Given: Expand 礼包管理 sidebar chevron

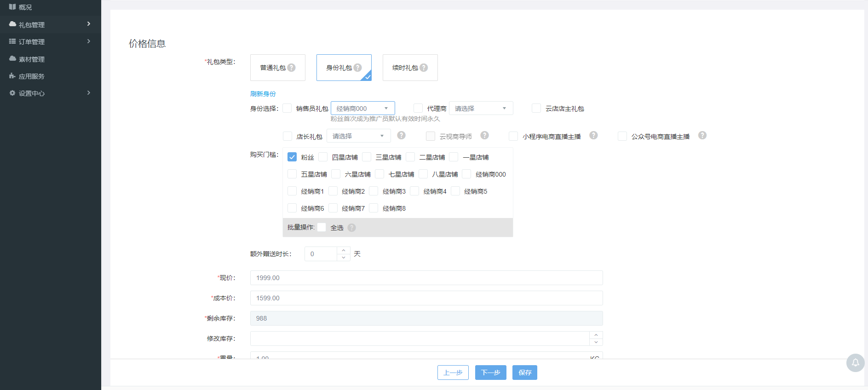Looking at the screenshot, I should click(89, 23).
